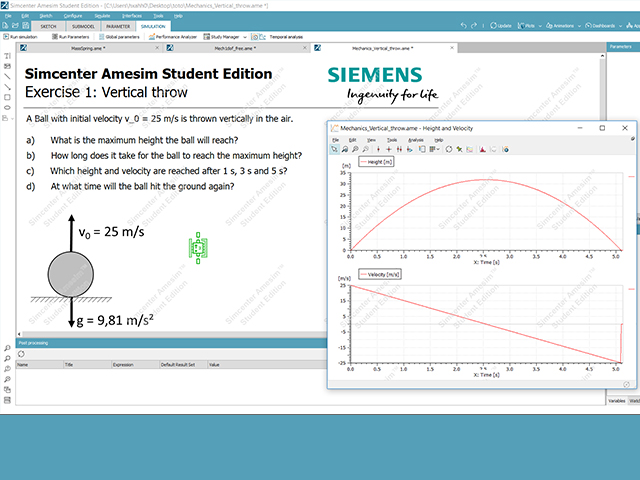This screenshot has width=640, height=480.
Task: Close the MassSpring.ame tab
Action: 157,48
